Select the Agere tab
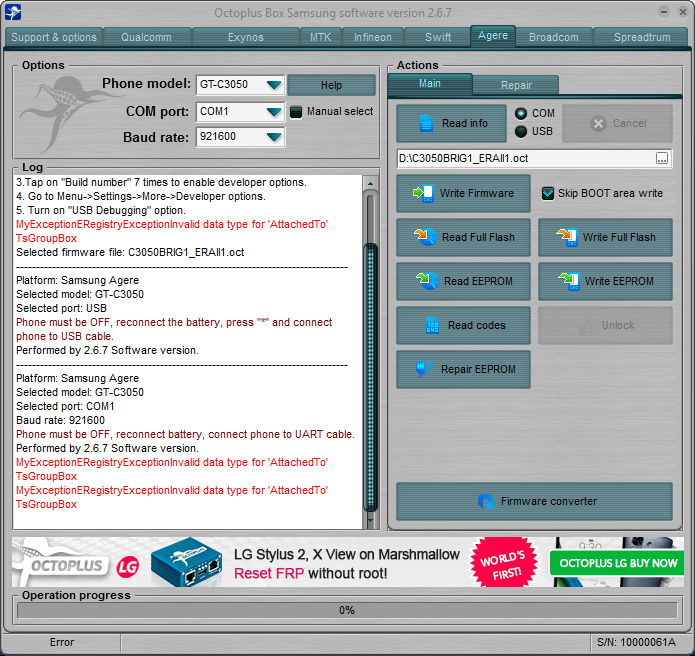 pos(493,36)
